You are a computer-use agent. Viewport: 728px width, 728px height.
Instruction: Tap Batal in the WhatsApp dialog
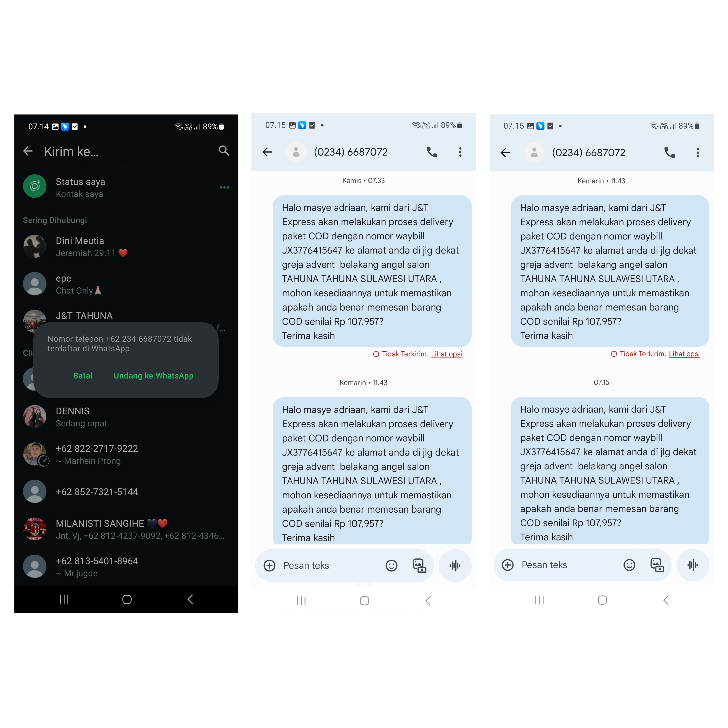click(x=82, y=376)
